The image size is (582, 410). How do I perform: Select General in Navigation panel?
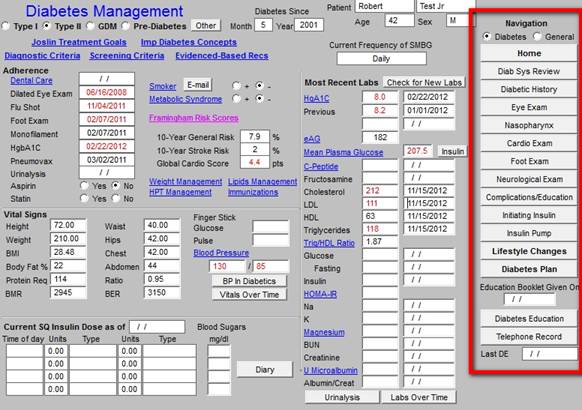click(537, 37)
